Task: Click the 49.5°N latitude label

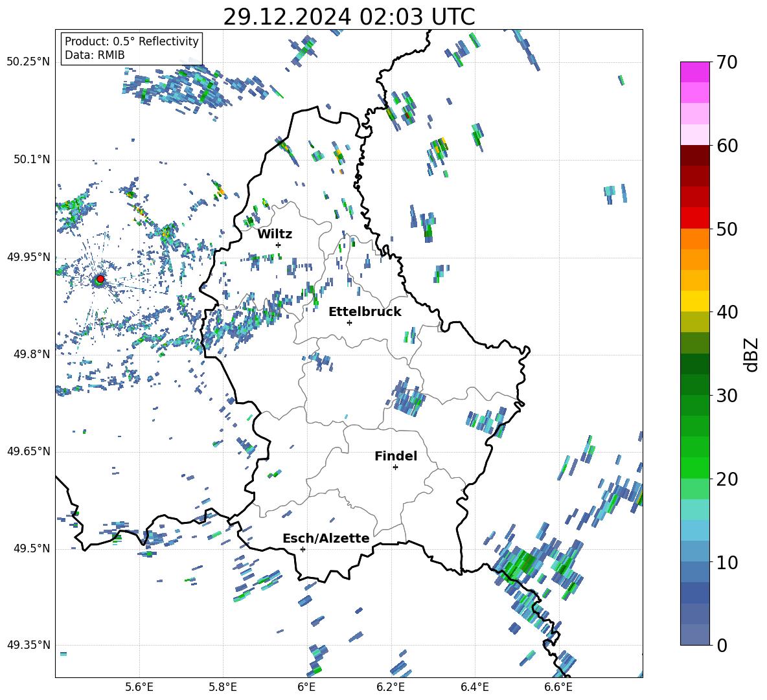Action: tap(32, 548)
